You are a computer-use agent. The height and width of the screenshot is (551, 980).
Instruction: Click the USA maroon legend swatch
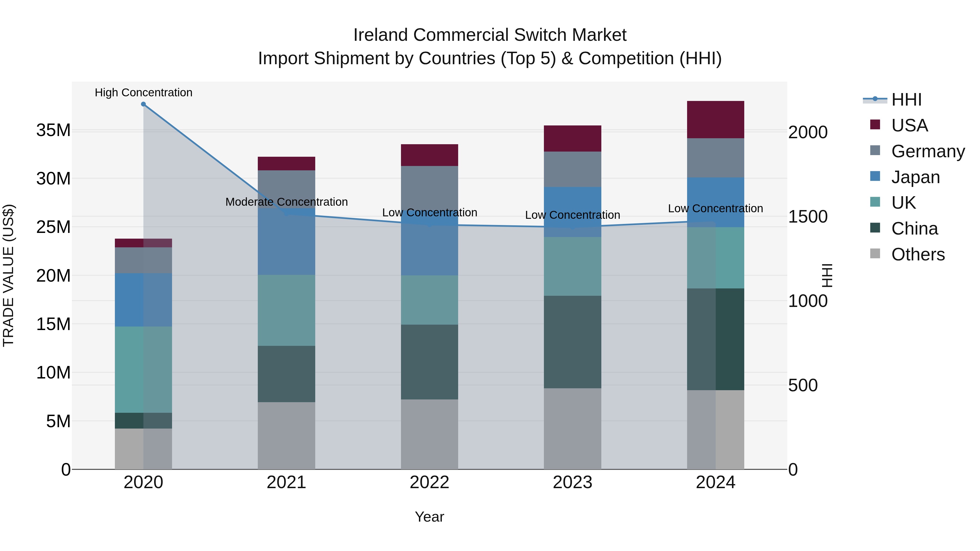point(875,124)
